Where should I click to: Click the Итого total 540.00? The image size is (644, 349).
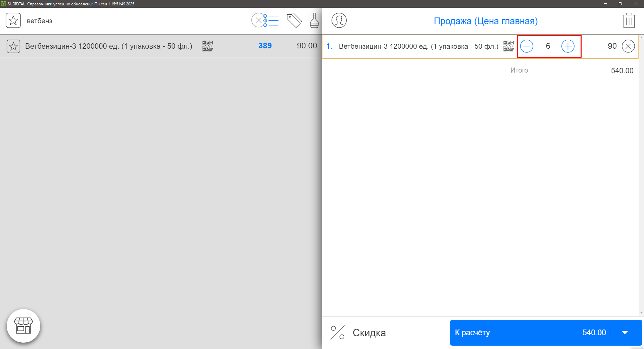coord(622,71)
